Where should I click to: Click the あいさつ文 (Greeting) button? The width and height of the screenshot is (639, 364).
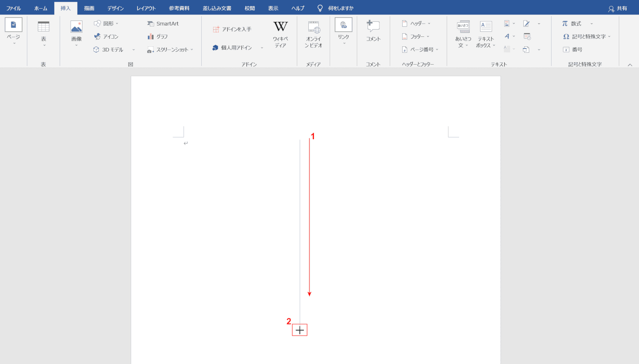(x=464, y=34)
